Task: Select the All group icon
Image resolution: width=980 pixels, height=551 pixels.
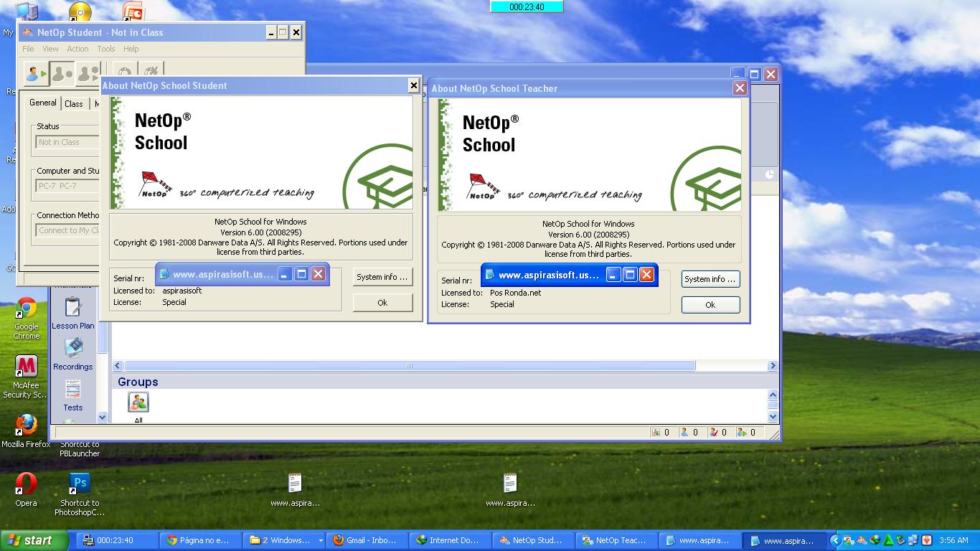Action: 138,402
